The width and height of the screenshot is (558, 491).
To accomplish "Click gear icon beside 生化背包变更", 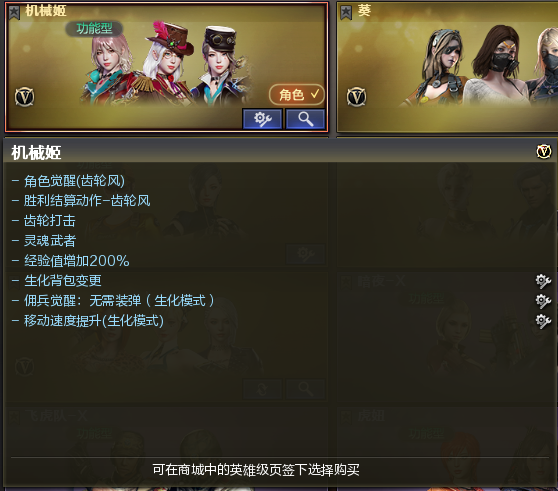I will (x=543, y=281).
